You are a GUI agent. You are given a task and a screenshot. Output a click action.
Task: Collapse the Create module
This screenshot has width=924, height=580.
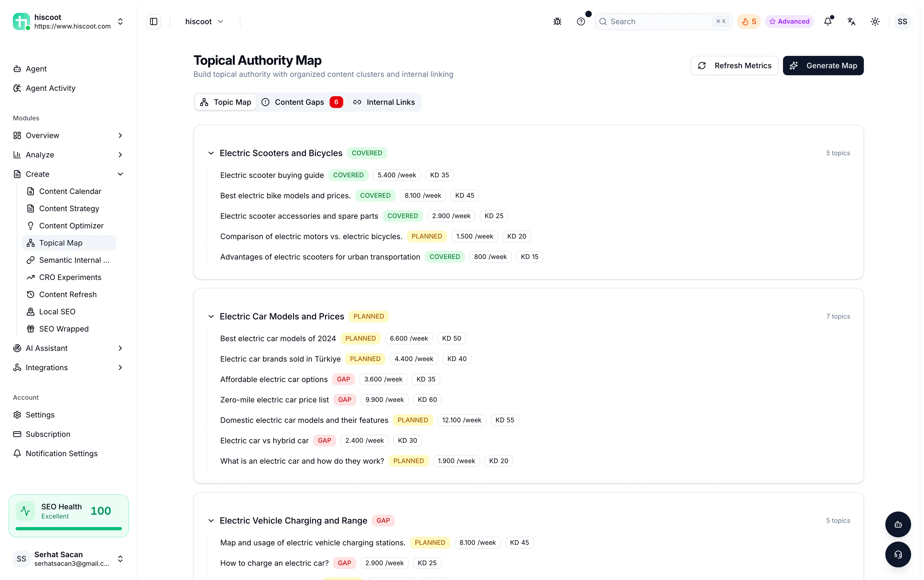point(69,174)
